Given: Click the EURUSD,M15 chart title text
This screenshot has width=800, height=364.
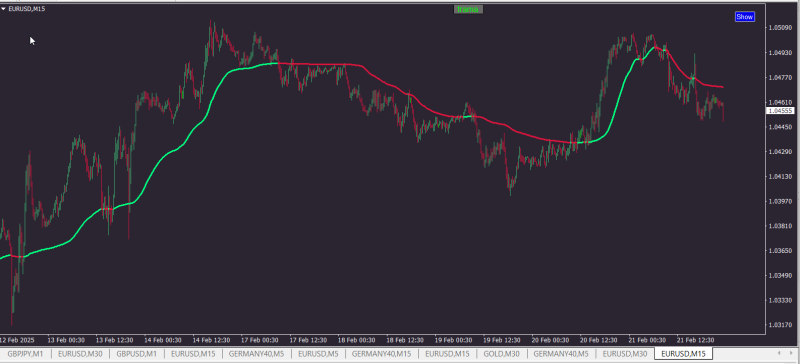Looking at the screenshot, I should point(27,9).
